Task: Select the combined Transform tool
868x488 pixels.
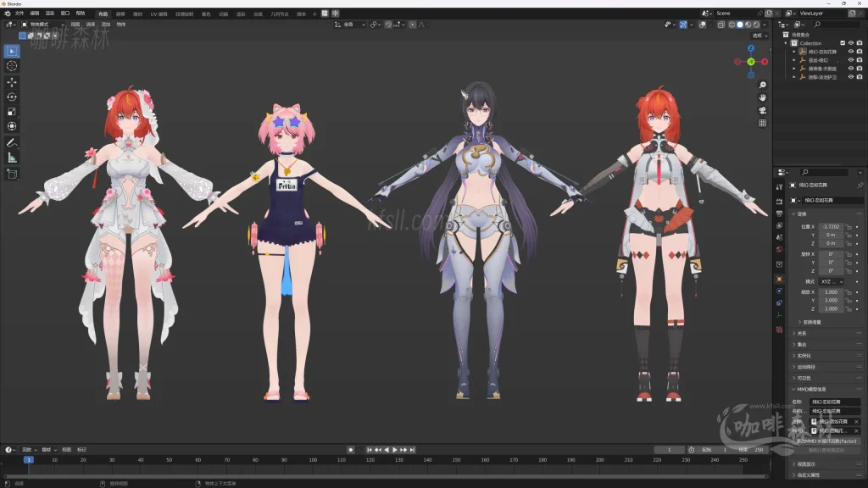Action: [12, 127]
